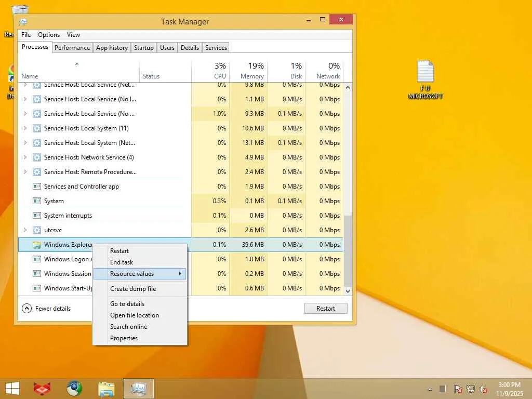Image resolution: width=532 pixels, height=399 pixels.
Task: Click the Windows Explorer folder icon in list
Action: coord(37,245)
